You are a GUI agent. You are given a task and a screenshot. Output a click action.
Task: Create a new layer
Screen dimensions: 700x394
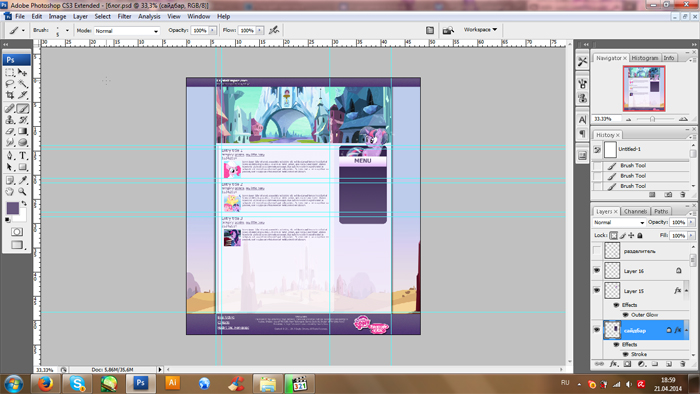(669, 364)
